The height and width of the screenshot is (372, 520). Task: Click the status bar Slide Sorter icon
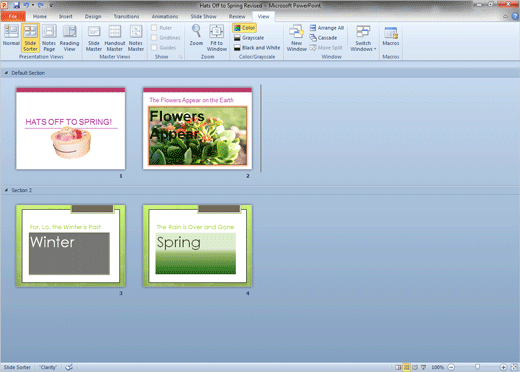(x=406, y=367)
